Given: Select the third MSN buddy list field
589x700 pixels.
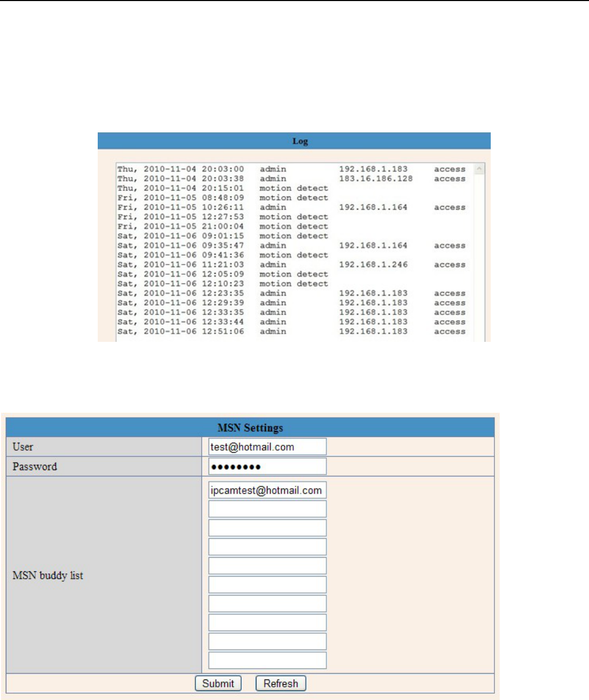Looking at the screenshot, I should (x=267, y=528).
